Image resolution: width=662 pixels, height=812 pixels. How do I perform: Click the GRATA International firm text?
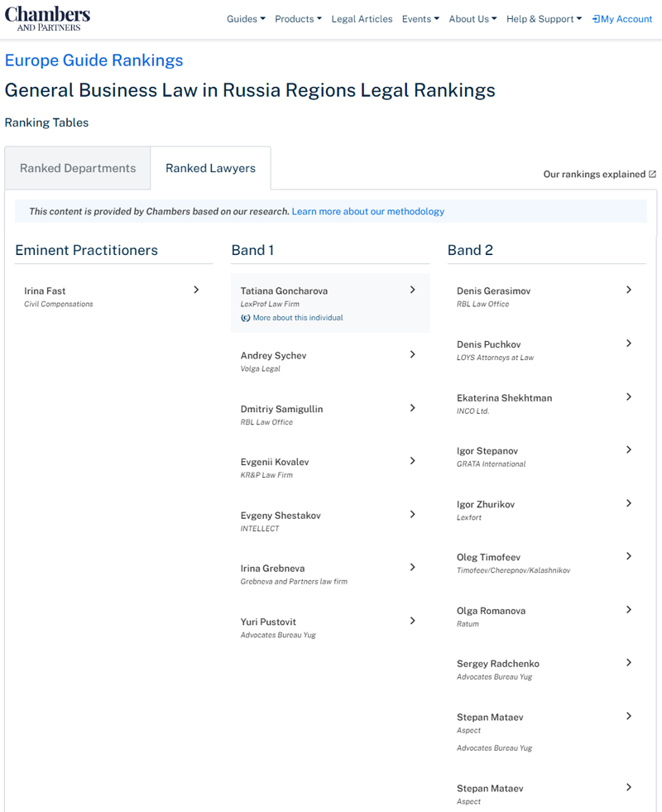coord(491,464)
